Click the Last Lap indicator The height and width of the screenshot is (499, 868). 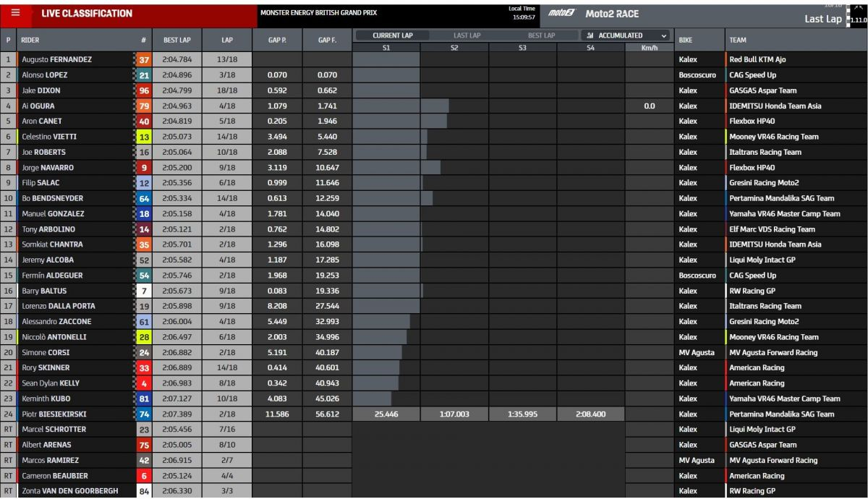(x=823, y=20)
